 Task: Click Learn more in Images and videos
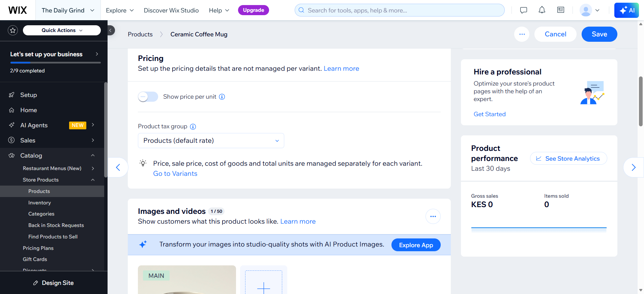[298, 221]
